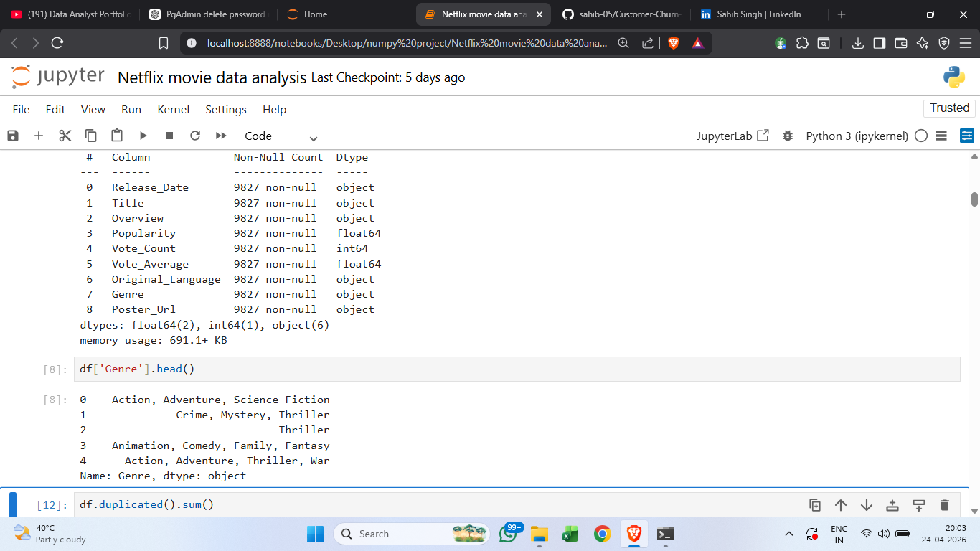Run the selected cell with the play icon
The height and width of the screenshot is (551, 980).
143,136
